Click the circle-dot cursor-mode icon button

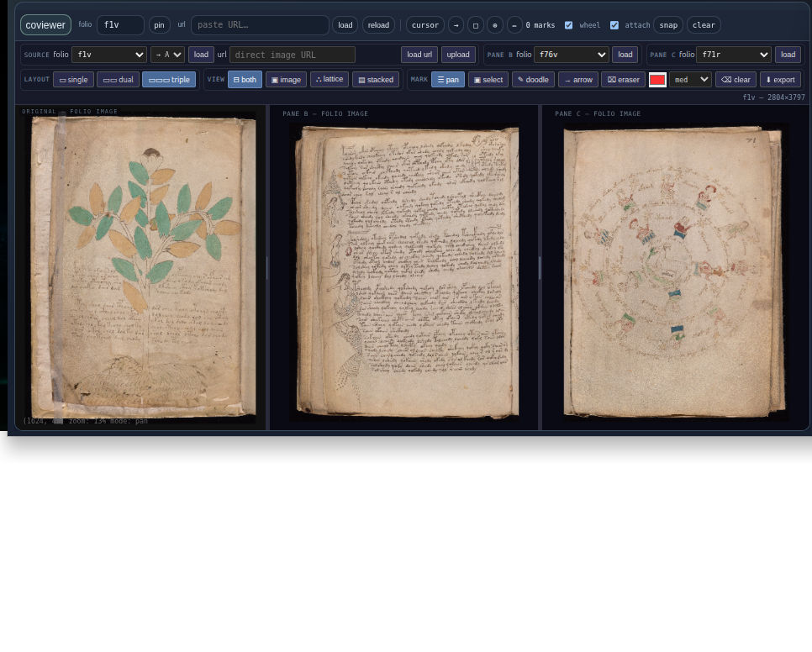click(x=494, y=25)
